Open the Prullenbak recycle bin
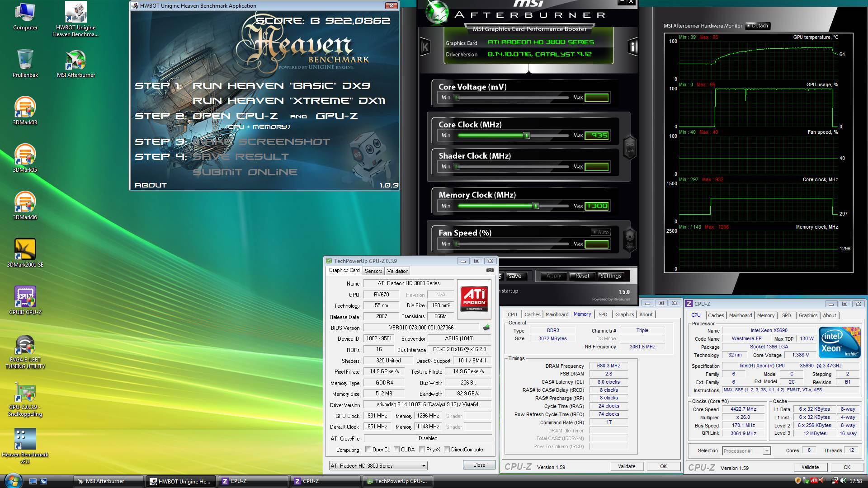The image size is (868, 488). coord(25,63)
